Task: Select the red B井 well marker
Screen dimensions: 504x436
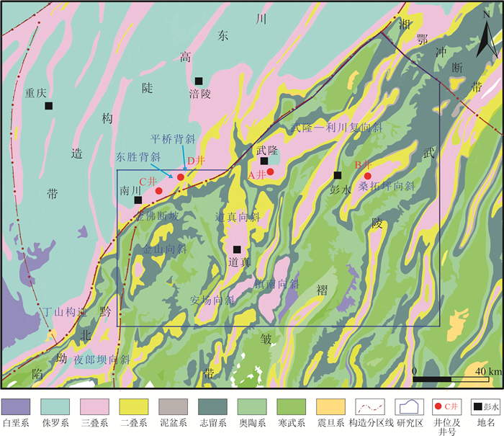Action: click(x=367, y=176)
